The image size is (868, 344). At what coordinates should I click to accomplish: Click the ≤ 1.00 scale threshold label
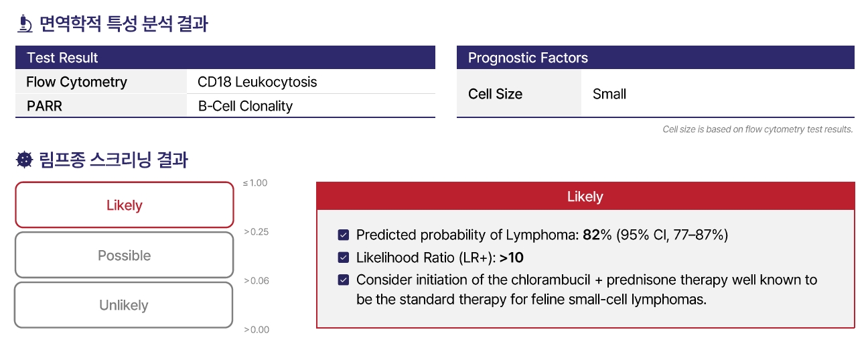pyautogui.click(x=255, y=183)
